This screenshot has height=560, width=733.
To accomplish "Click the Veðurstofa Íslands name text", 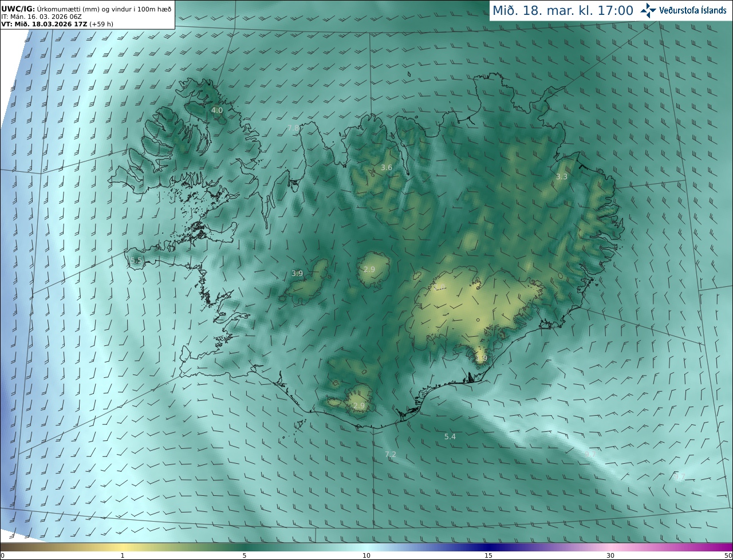I will [693, 10].
